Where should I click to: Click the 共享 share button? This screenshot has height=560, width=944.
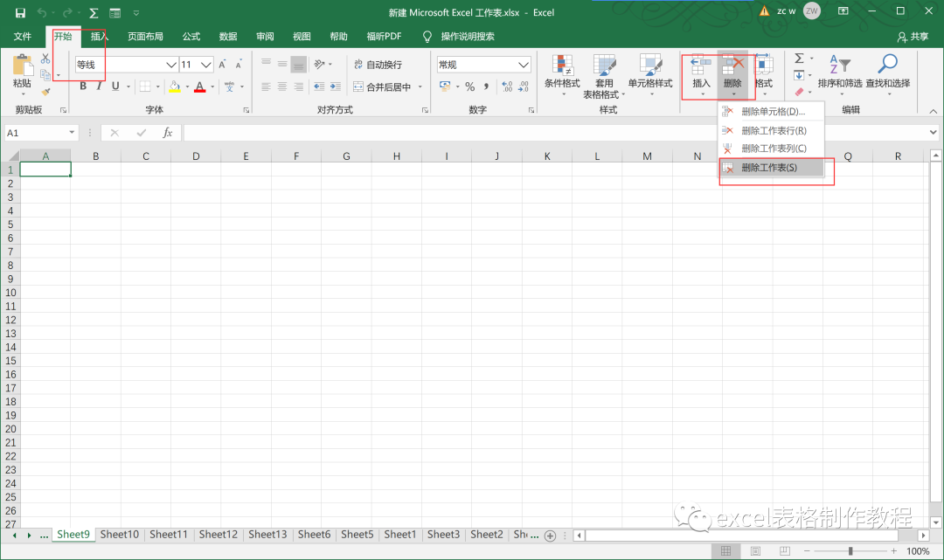coord(913,37)
